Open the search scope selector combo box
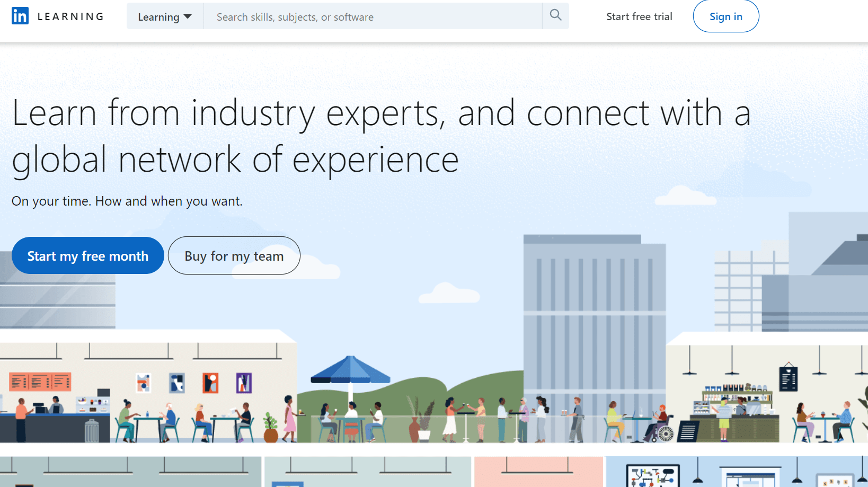The height and width of the screenshot is (487, 868). (x=165, y=16)
